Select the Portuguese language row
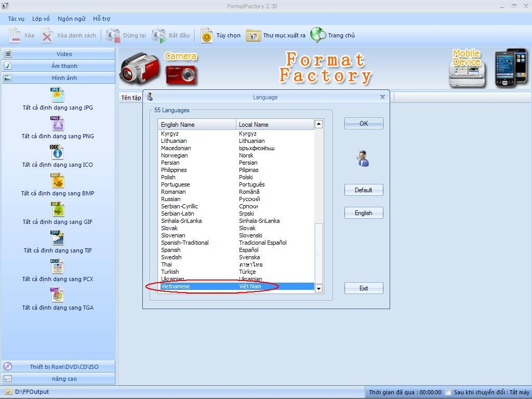532x399 pixels. [x=236, y=184]
